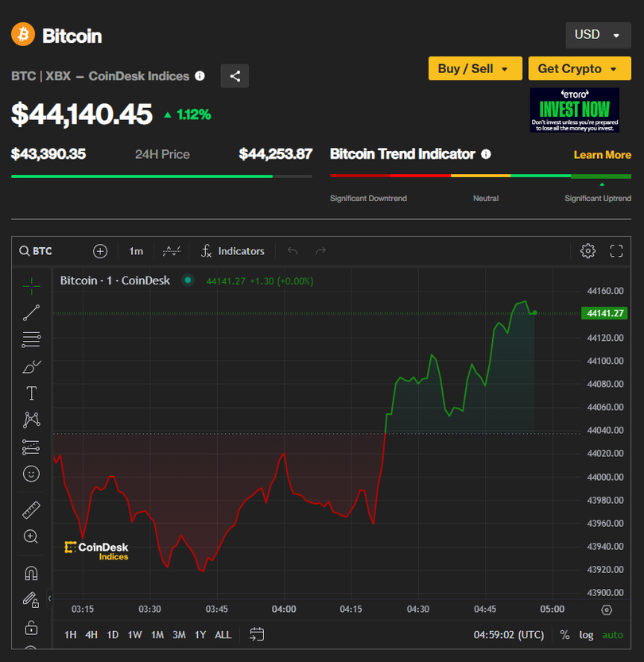Toggle the log scale option
Viewport: 644px width, 662px height.
coord(586,635)
